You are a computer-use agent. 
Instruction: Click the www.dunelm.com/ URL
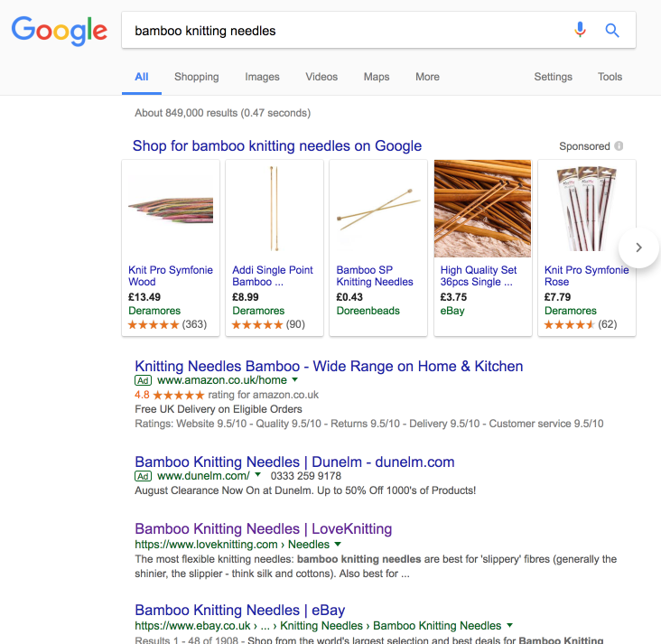203,476
